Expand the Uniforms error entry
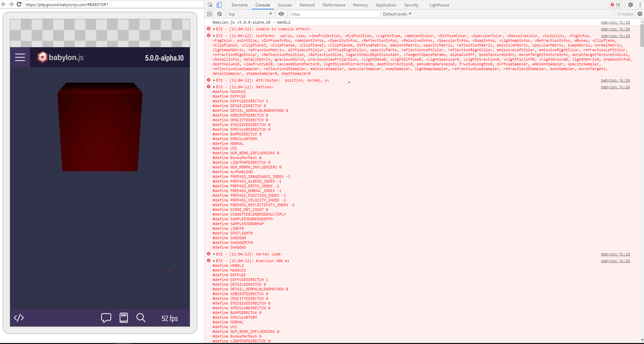 click(214, 36)
